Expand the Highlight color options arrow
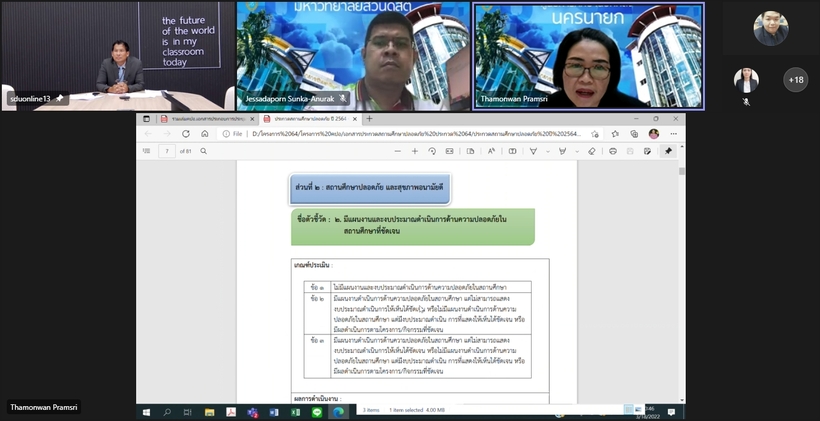 [x=577, y=151]
